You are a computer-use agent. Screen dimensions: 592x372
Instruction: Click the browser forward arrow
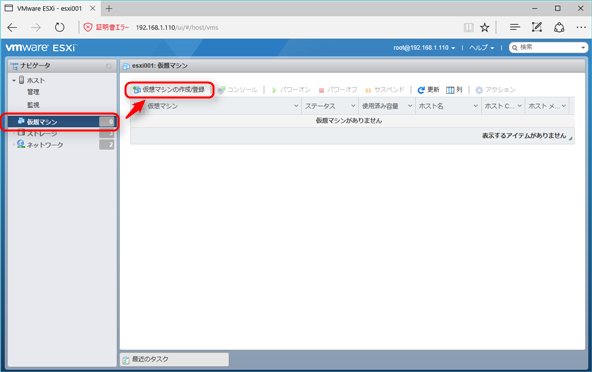coord(36,27)
